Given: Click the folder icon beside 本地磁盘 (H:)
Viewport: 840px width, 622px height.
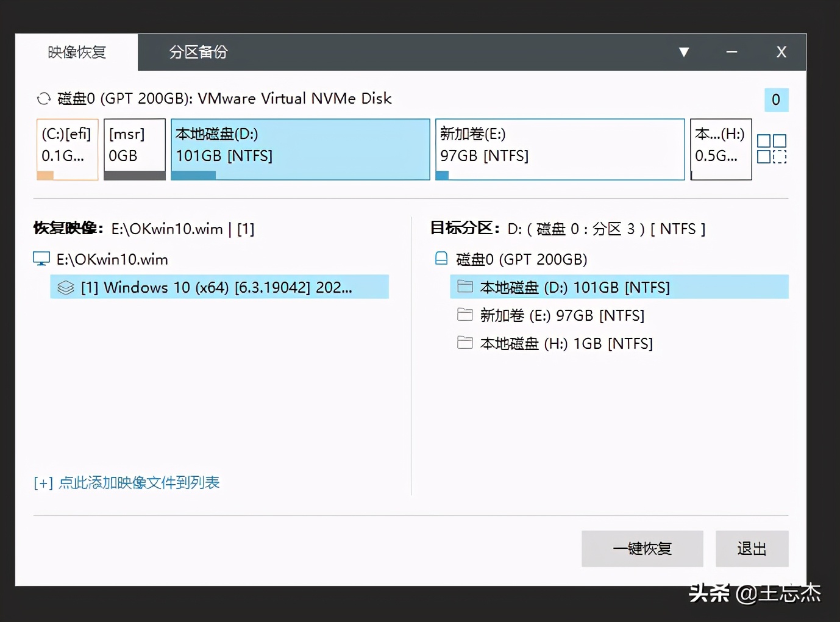Looking at the screenshot, I should point(465,343).
